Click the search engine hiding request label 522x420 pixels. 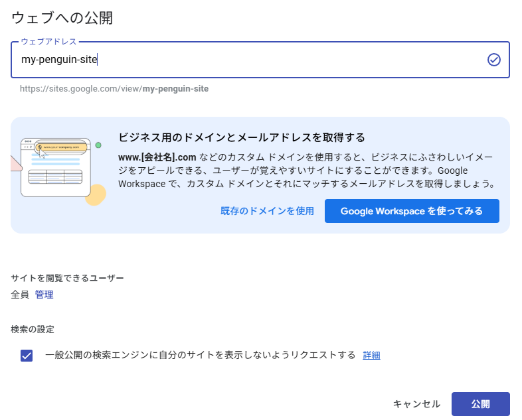pyautogui.click(x=200, y=355)
